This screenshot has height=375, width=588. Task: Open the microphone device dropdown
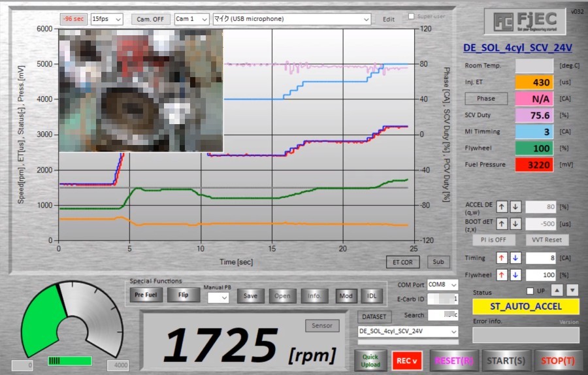(x=292, y=19)
